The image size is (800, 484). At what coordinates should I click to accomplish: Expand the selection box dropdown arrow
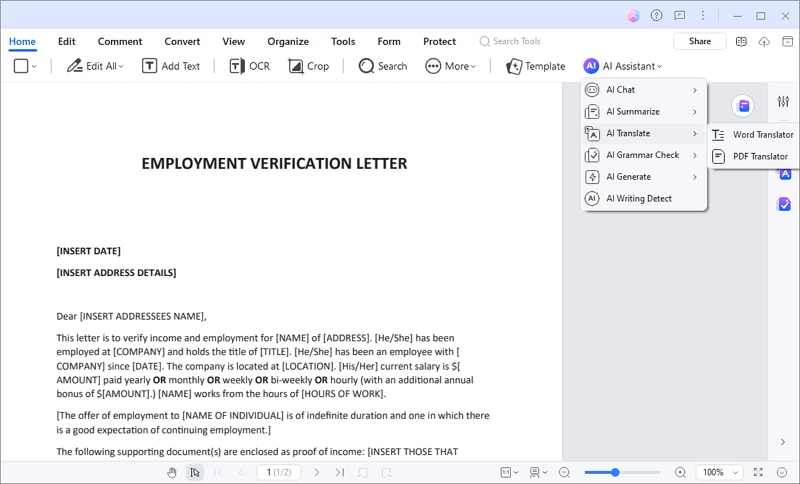pos(34,66)
